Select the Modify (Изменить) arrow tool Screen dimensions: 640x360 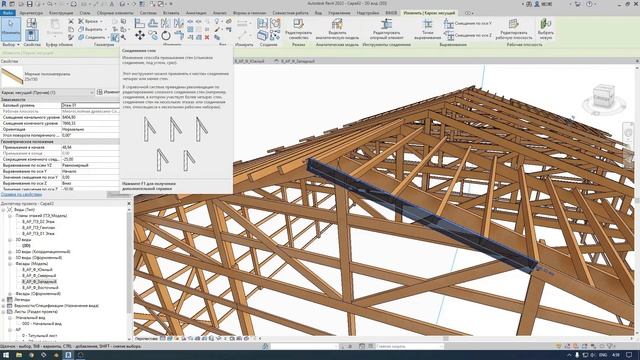click(x=11, y=28)
